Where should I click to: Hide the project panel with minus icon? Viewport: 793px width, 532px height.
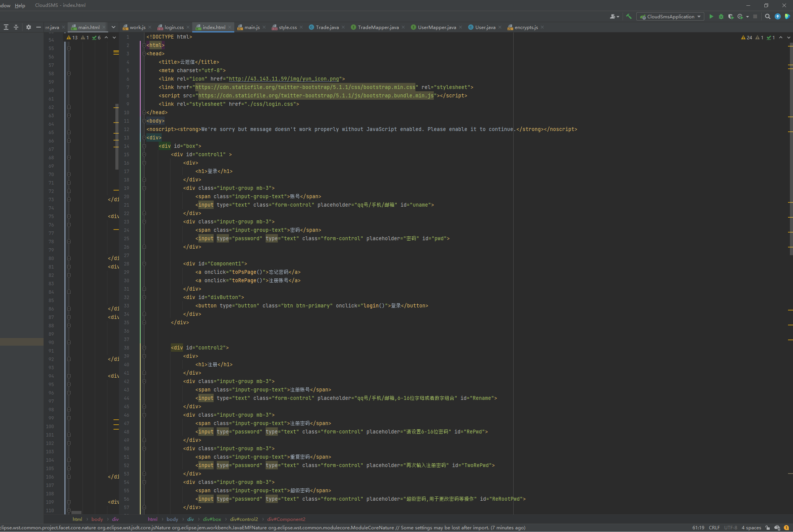coord(38,27)
